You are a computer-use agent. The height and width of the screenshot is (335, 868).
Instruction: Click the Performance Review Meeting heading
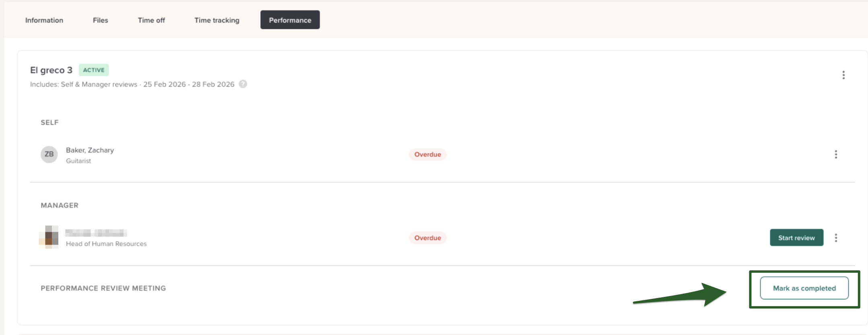(103, 288)
